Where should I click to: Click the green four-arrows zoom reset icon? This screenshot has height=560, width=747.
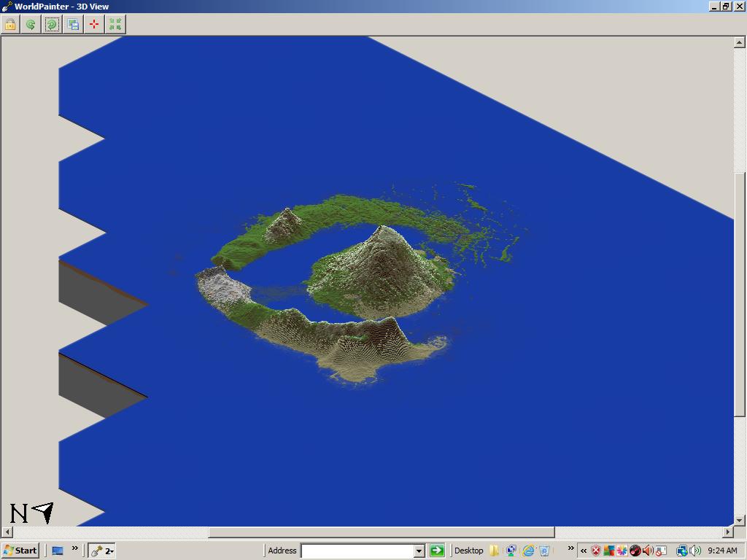(x=115, y=24)
